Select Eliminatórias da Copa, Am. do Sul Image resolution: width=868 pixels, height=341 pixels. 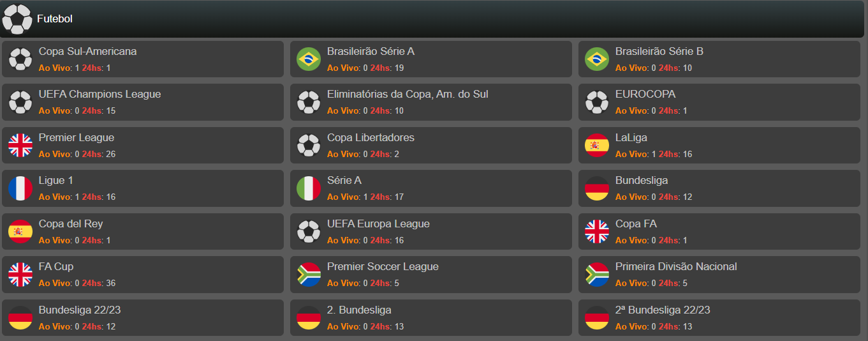431,102
